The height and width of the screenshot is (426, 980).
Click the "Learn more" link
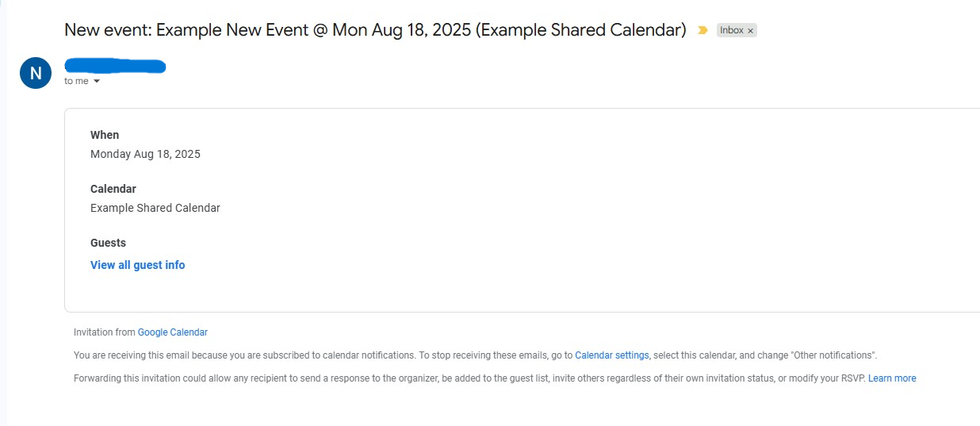(892, 378)
